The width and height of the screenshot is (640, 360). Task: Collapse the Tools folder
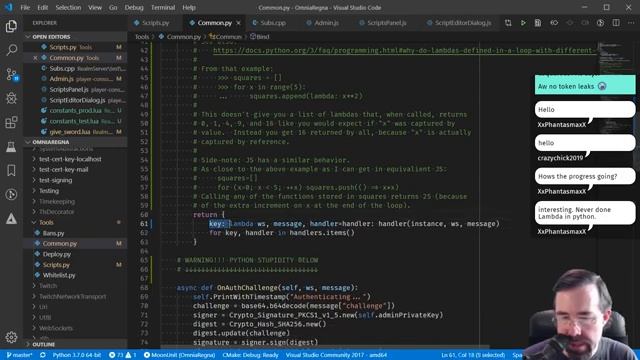[x=76, y=222]
